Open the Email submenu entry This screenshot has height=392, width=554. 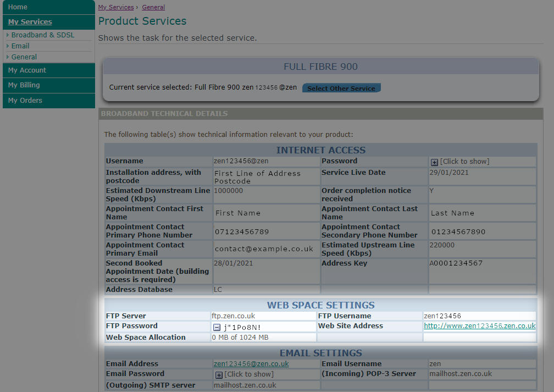click(x=20, y=46)
